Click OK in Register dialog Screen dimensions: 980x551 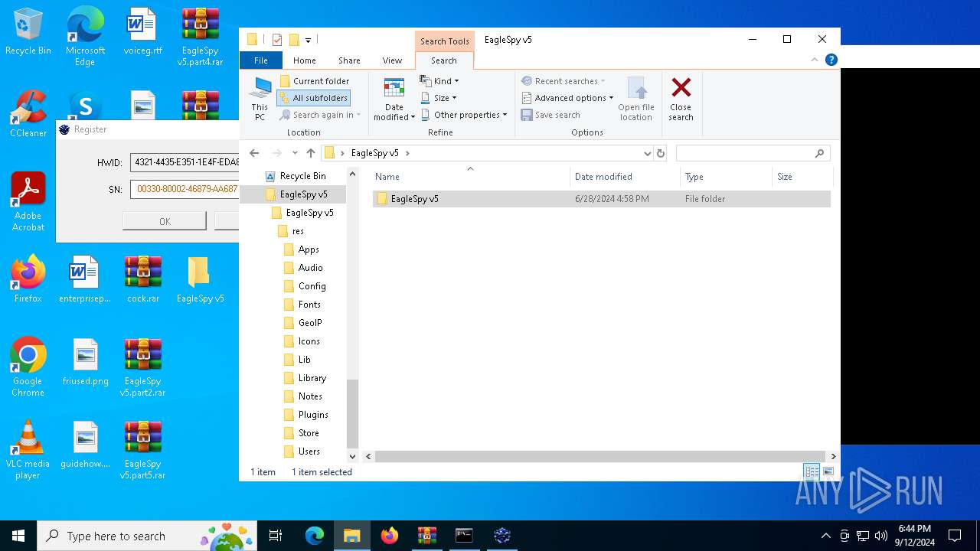tap(165, 221)
